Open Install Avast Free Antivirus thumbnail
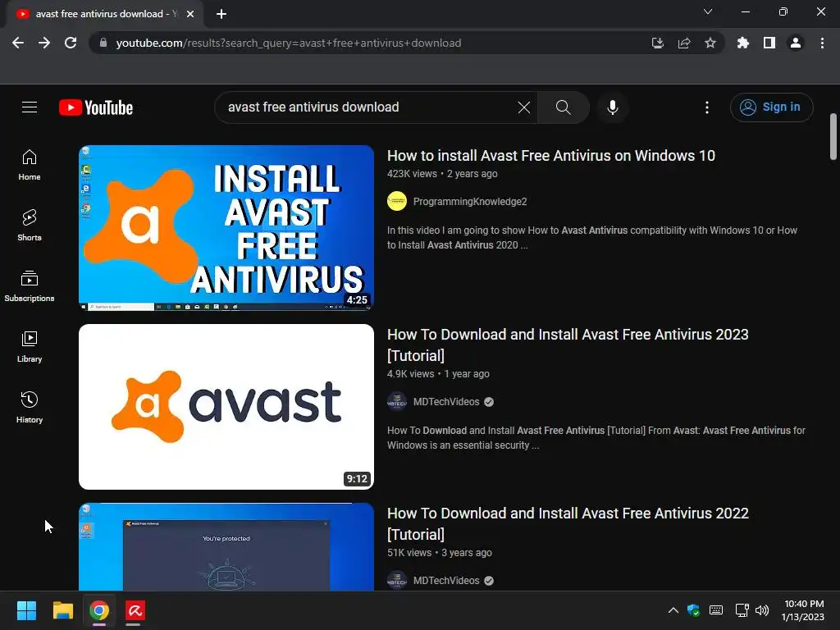 tap(226, 228)
